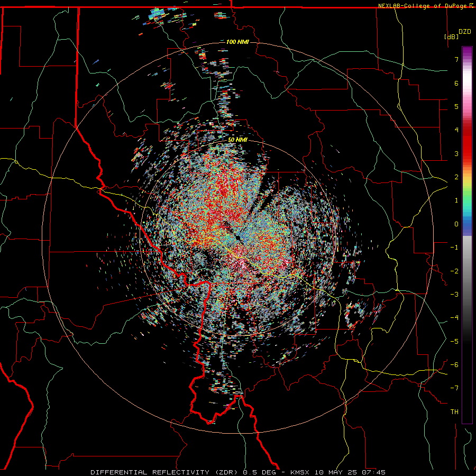Click the TH threshold label on scale
476x476 pixels.
[x=454, y=412]
